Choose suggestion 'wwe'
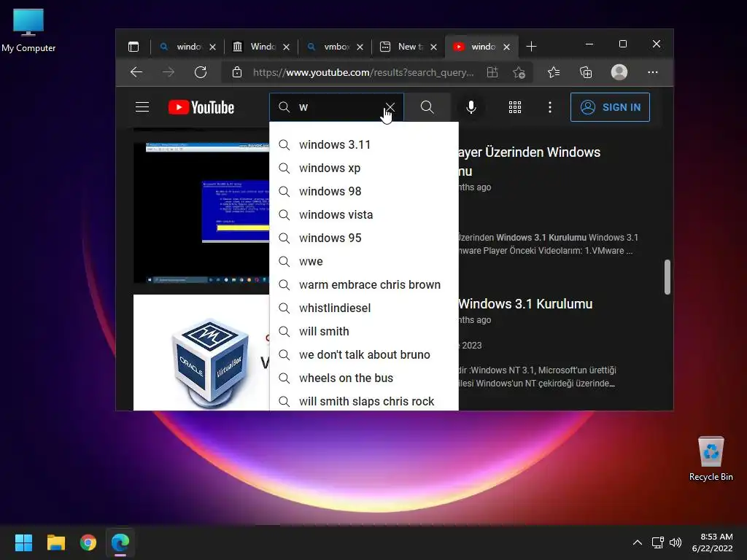The image size is (747, 560). point(363,262)
